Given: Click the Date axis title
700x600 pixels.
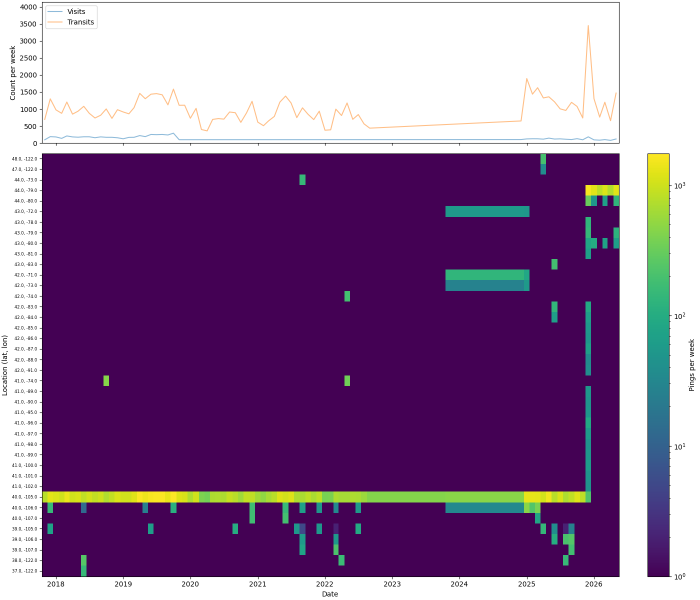Looking at the screenshot, I should click(330, 594).
